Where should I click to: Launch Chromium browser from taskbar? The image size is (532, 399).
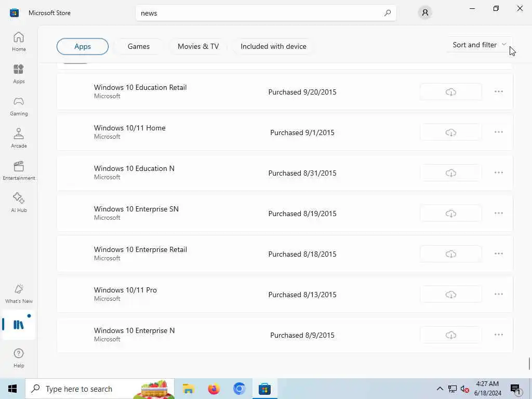[239, 389]
